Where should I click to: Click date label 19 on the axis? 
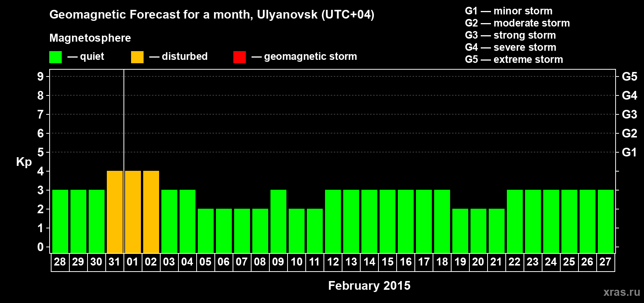point(460,262)
